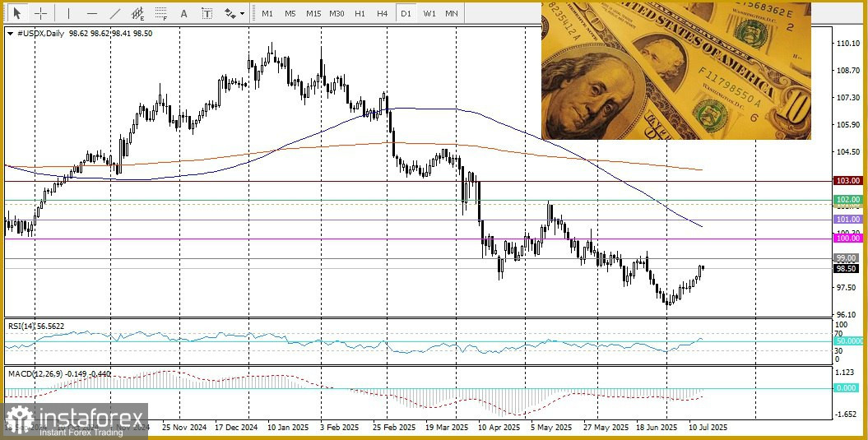The image size is (868, 440).
Task: Toggle the active D1 timeframe button
Action: tap(406, 13)
